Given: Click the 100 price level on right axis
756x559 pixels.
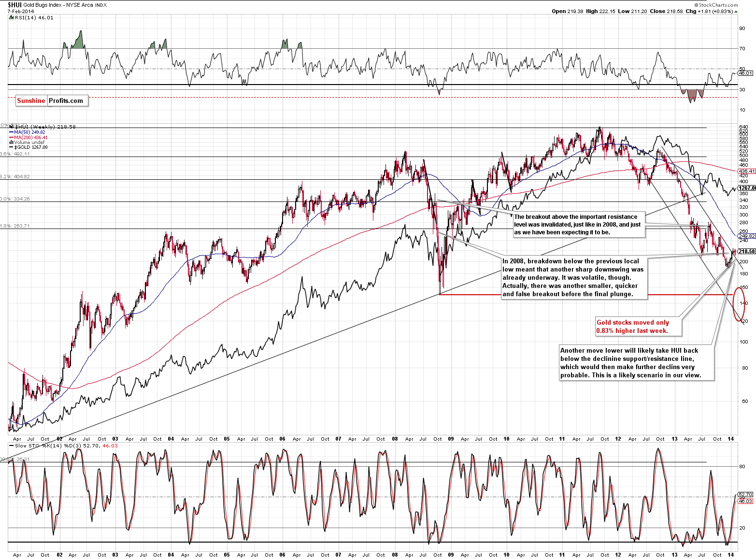Looking at the screenshot, I should pos(744,342).
